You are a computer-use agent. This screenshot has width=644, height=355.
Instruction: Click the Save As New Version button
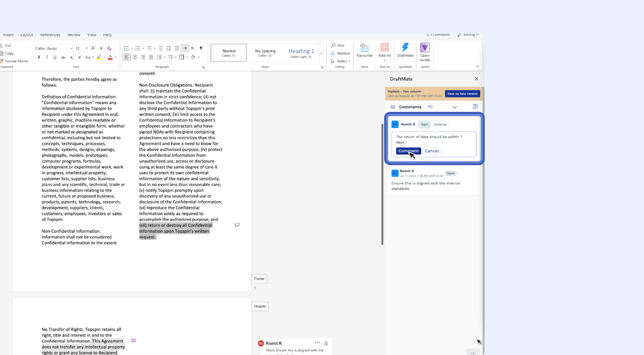tap(462, 94)
